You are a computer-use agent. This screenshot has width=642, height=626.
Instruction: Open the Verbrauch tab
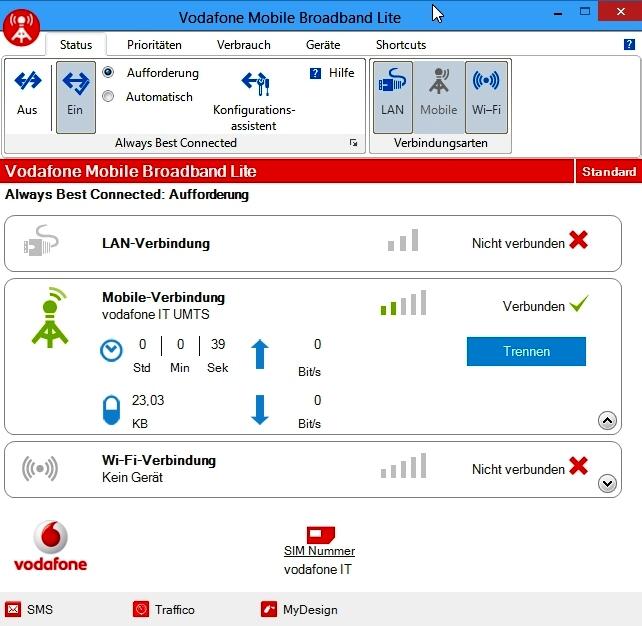pyautogui.click(x=244, y=45)
